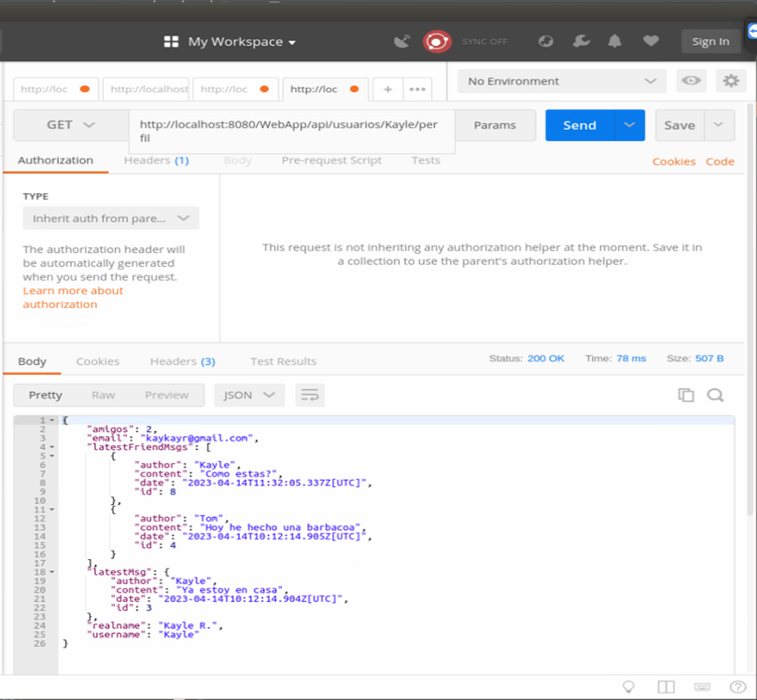757x700 pixels.
Task: Toggle two-pane view icon in status bar
Action: (666, 687)
